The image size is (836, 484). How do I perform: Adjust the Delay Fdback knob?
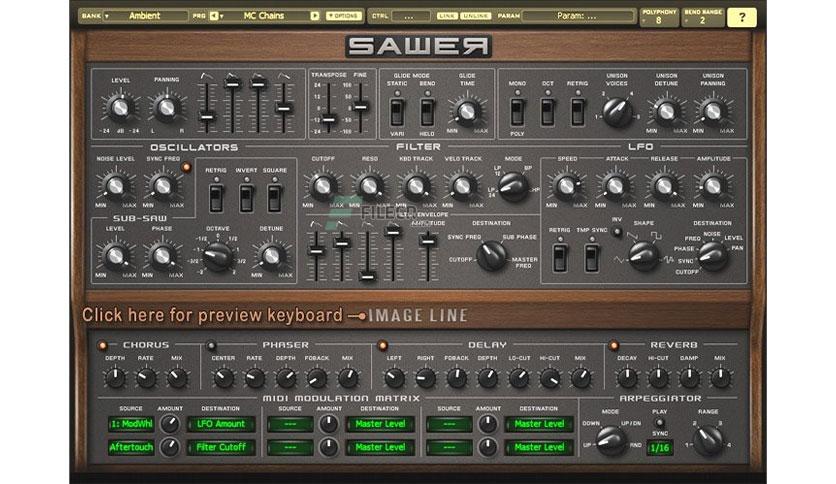[x=456, y=378]
